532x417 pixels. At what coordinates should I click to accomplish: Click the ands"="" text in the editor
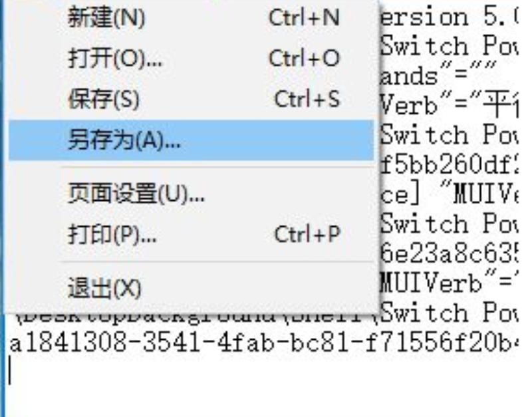[438, 75]
